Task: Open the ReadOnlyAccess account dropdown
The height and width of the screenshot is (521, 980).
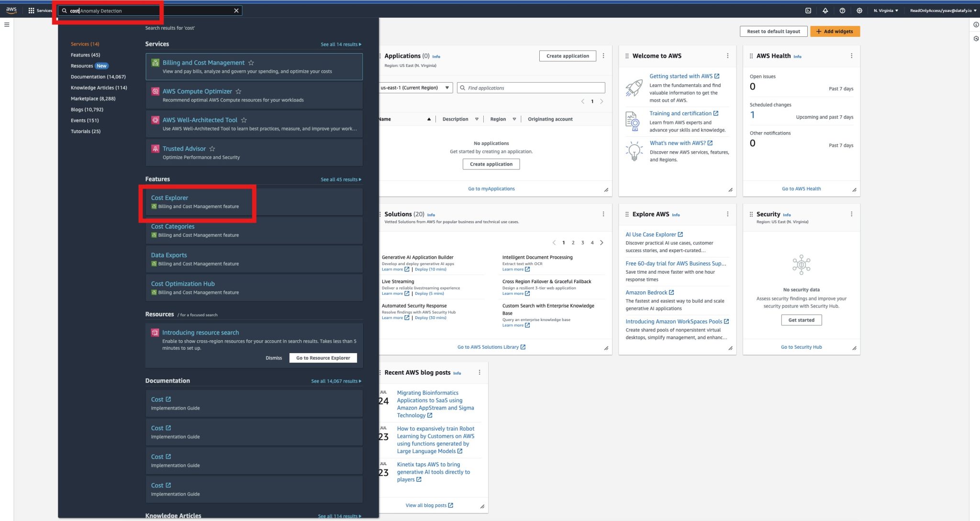Action: point(942,10)
